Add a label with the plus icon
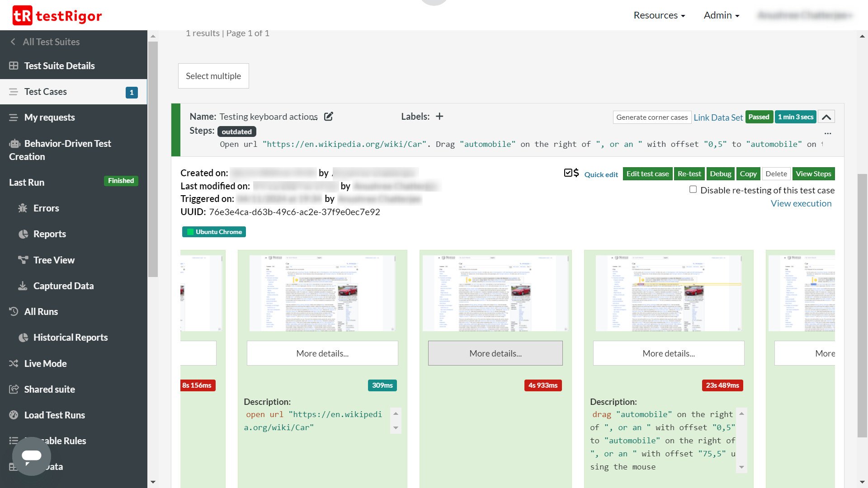868x488 pixels. tap(439, 117)
